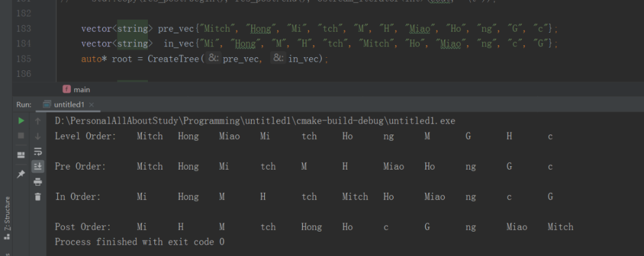Toggle Soft-Wrap for console output
The width and height of the screenshot is (644, 256).
[x=38, y=151]
